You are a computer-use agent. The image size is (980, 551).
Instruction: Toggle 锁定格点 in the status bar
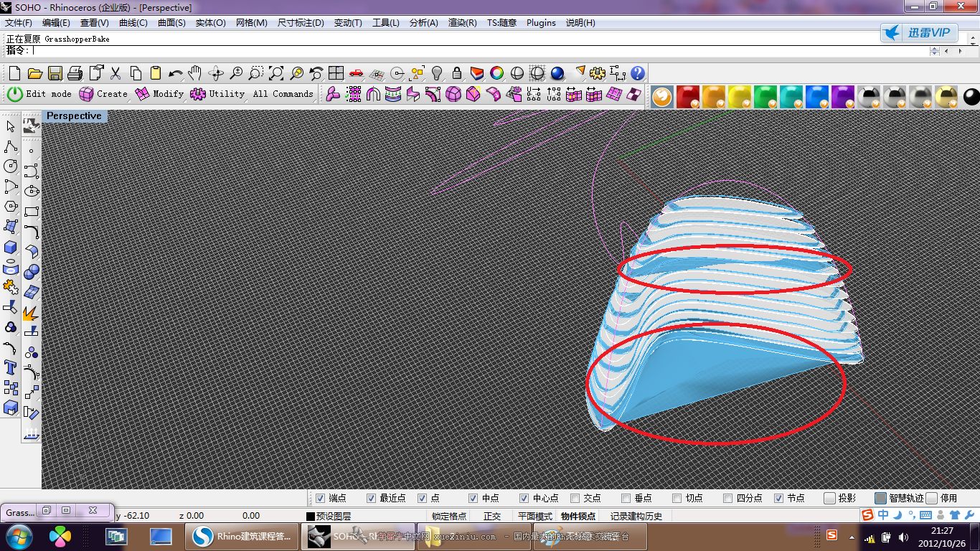tap(449, 516)
